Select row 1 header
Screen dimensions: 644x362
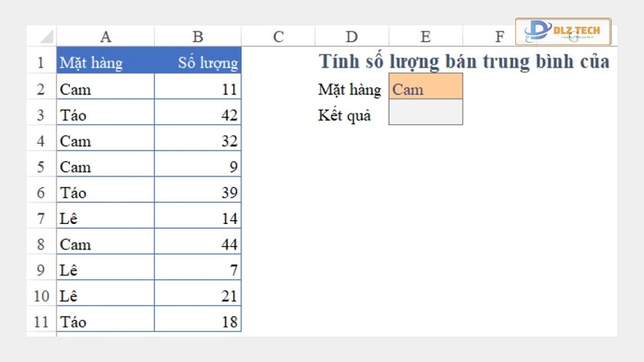coord(41,62)
